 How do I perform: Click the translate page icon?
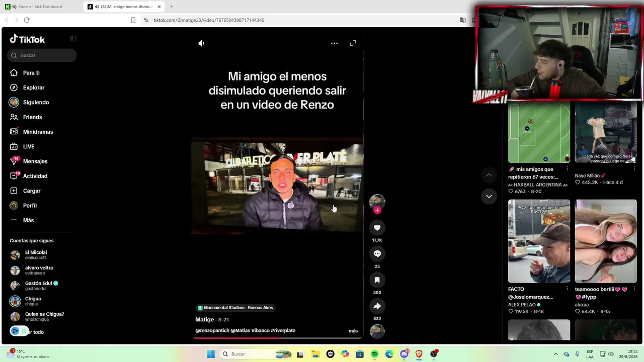(462, 20)
